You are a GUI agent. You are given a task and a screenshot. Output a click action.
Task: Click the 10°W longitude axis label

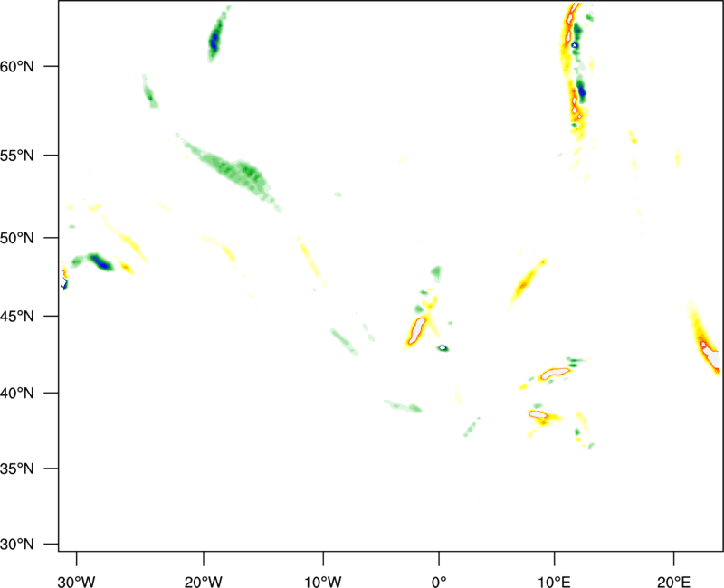point(323,582)
